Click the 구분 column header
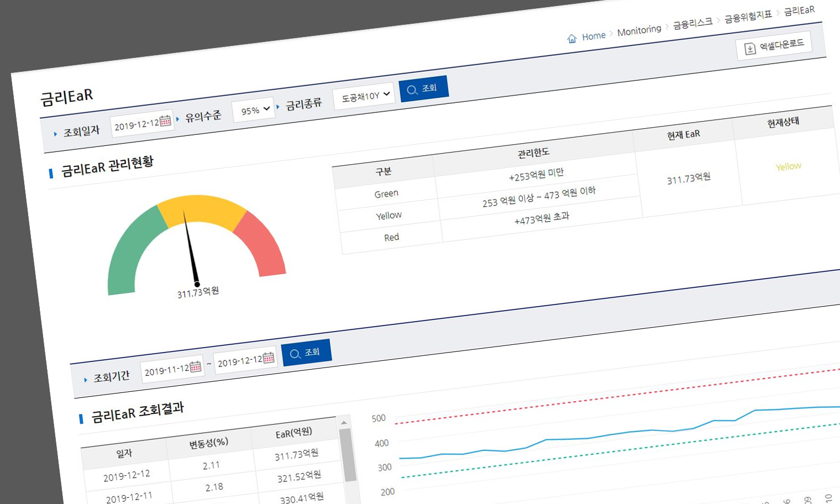The width and height of the screenshot is (840, 504). tap(384, 172)
